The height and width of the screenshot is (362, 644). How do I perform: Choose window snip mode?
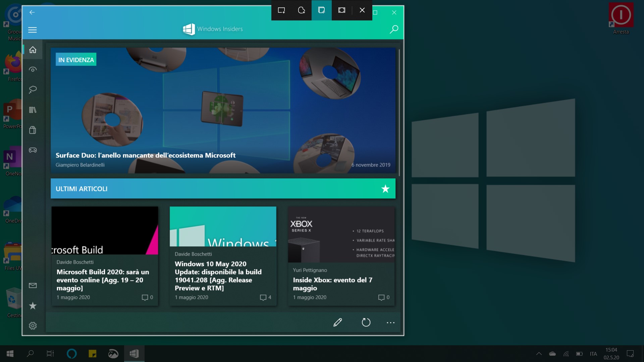(322, 10)
